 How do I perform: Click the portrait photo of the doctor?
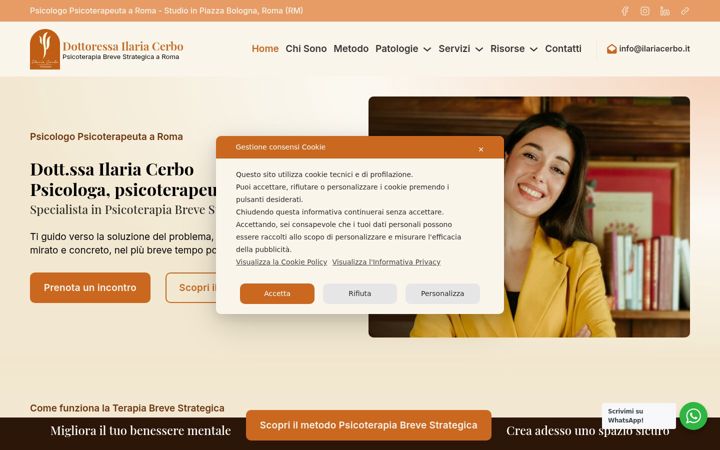596,217
